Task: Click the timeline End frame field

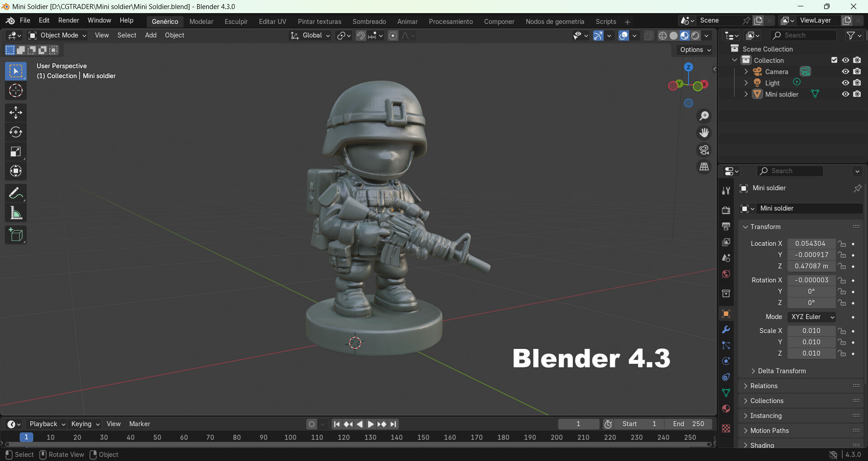Action: (689, 424)
